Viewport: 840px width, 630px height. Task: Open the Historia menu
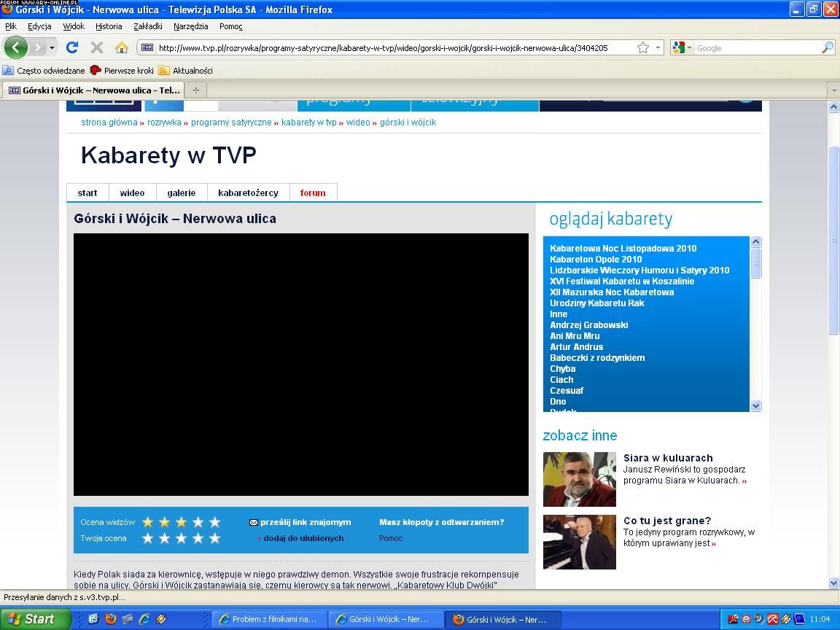[109, 26]
